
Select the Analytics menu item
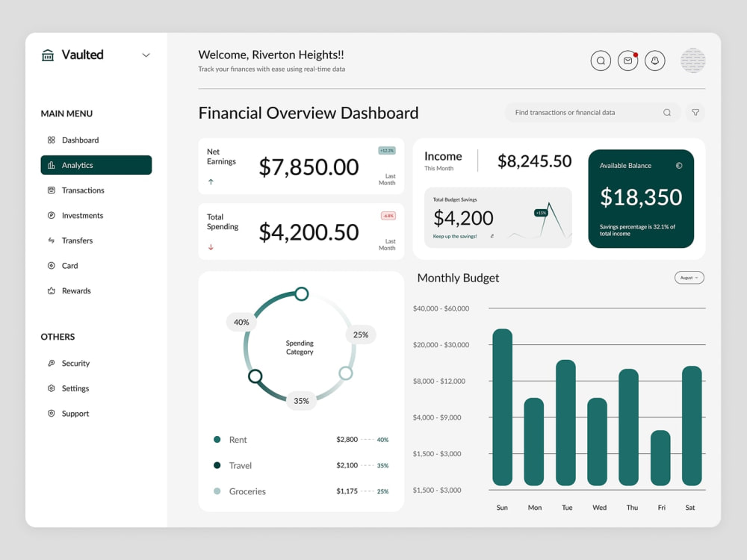[x=96, y=165]
